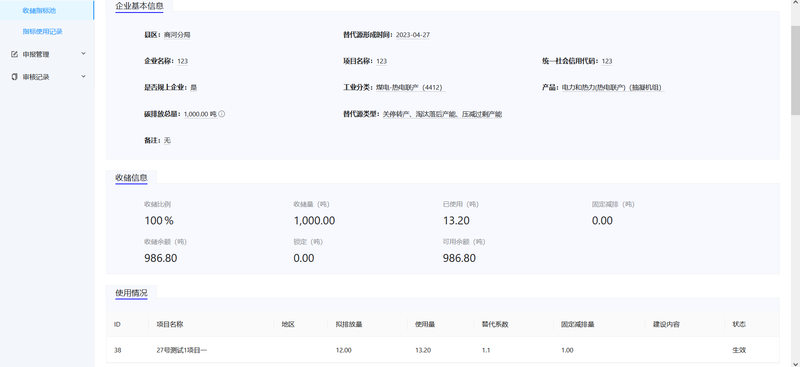Click the date 2023-04-27
This screenshot has width=800, height=367.
[413, 35]
